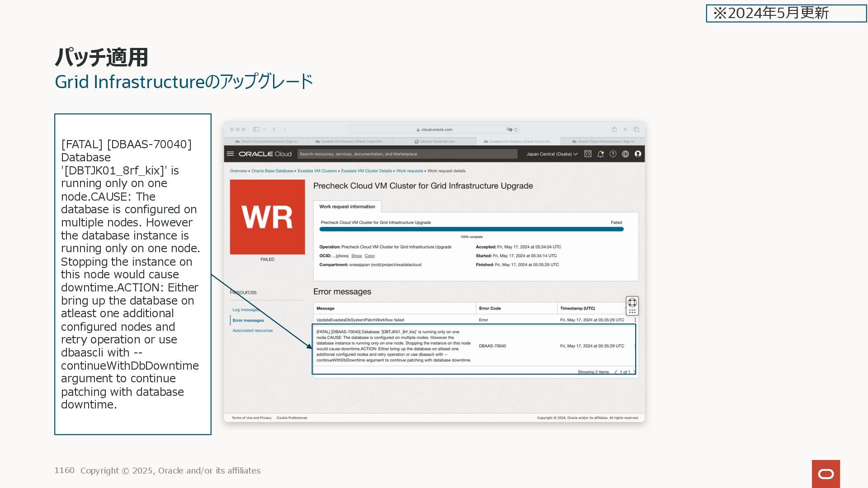Screen dimensions: 868x488
Task: Open Associated resources in the Resources sidebar
Action: (x=252, y=330)
